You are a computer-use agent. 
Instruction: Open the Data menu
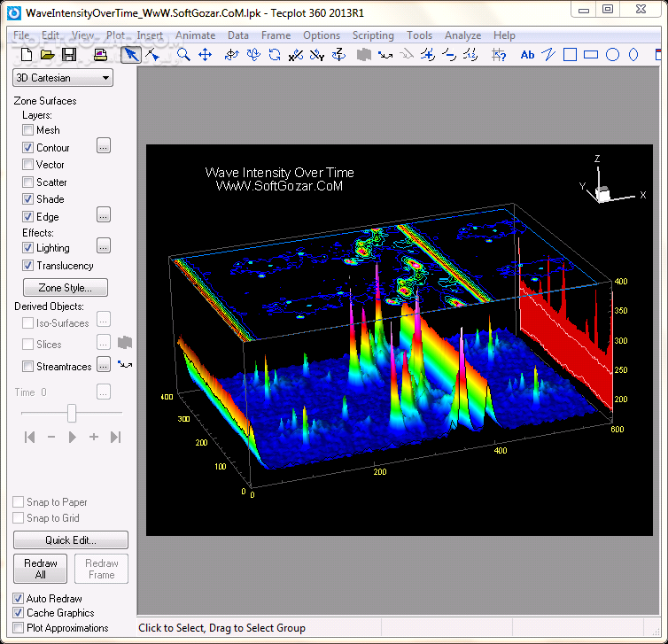[238, 35]
